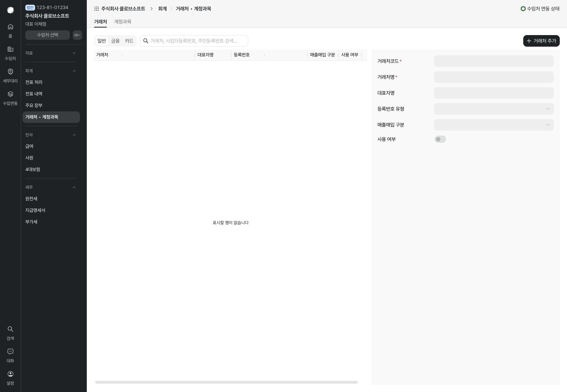Click the 수임처 선택 button
Viewport: 567px width, 392px height.
tap(47, 35)
